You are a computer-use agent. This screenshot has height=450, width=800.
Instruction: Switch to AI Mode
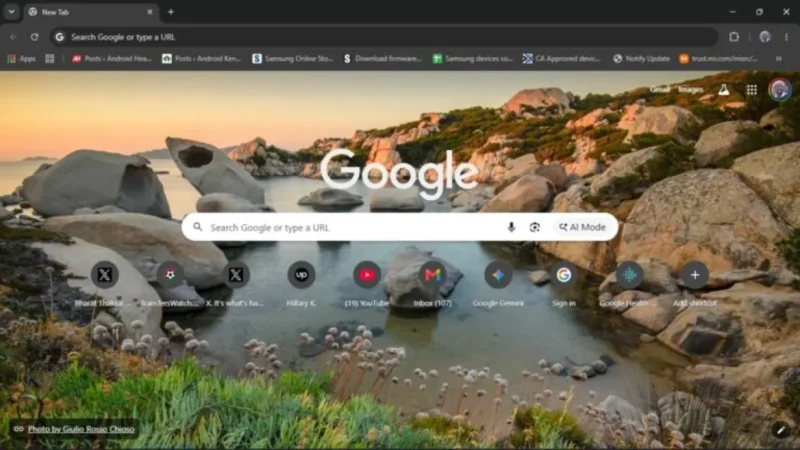pyautogui.click(x=582, y=227)
